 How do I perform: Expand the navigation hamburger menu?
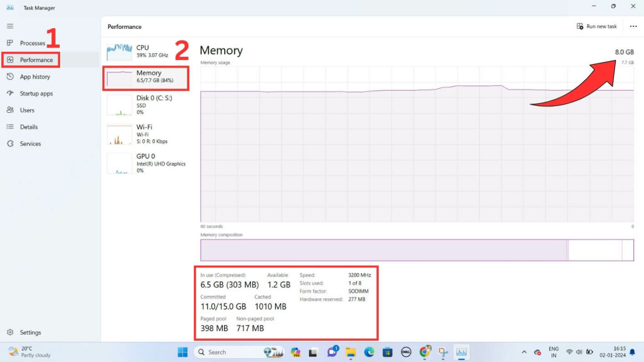(10, 26)
